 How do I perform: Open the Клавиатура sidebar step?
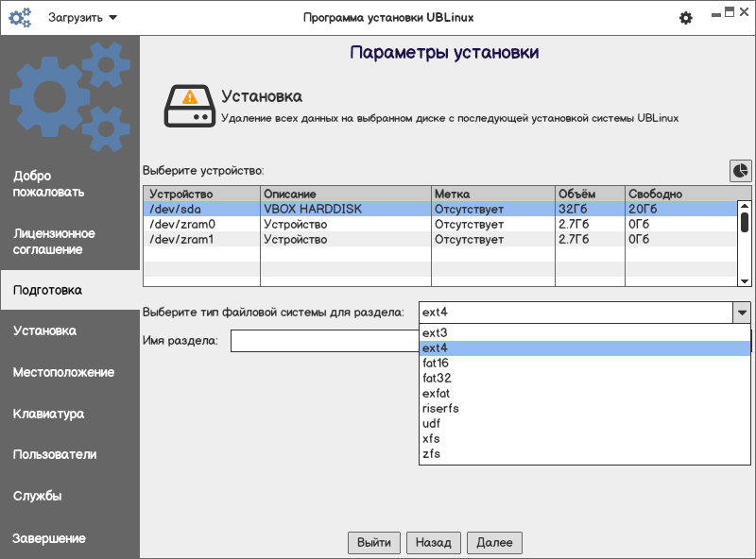pyautogui.click(x=48, y=414)
